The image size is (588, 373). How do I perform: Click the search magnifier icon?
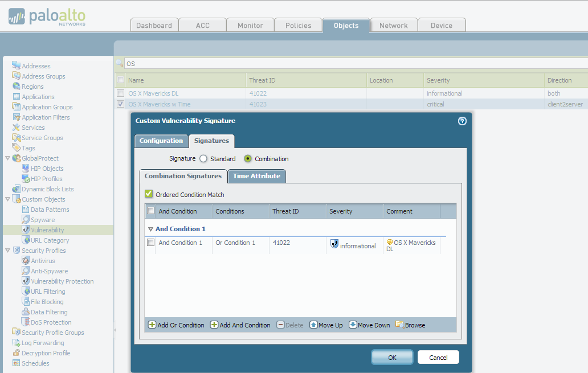tap(119, 63)
